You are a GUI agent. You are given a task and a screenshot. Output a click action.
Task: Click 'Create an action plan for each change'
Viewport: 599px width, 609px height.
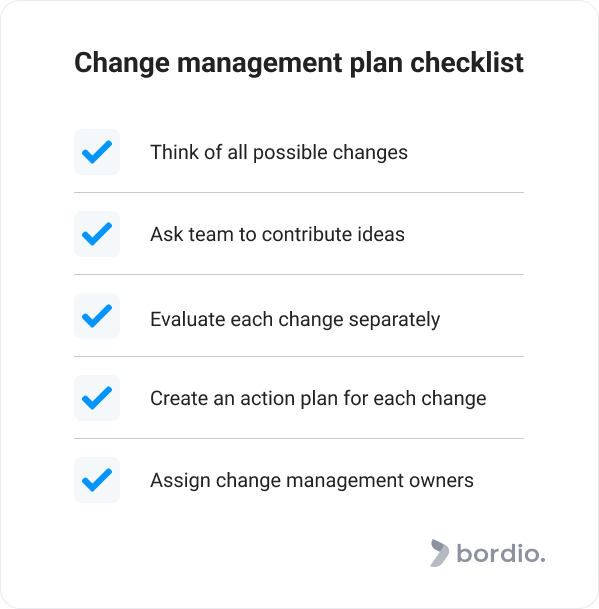coord(318,398)
